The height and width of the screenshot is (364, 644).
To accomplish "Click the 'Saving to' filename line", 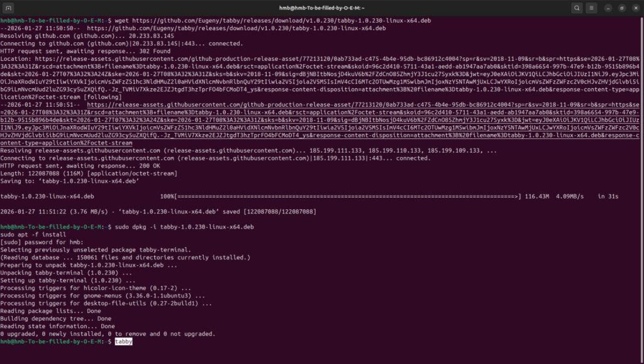I will tap(69, 180).
